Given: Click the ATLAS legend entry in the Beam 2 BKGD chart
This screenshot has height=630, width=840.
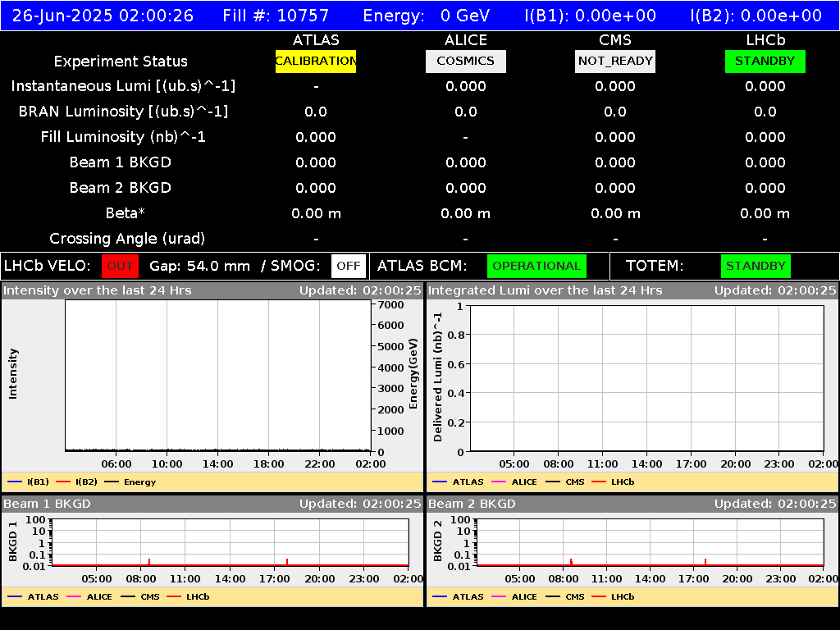Looking at the screenshot, I should pyautogui.click(x=458, y=597).
